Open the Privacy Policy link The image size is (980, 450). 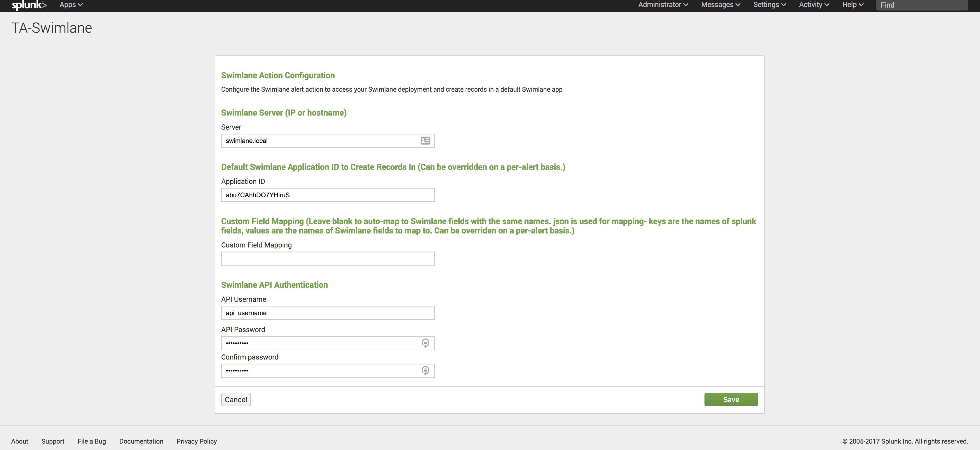point(197,441)
